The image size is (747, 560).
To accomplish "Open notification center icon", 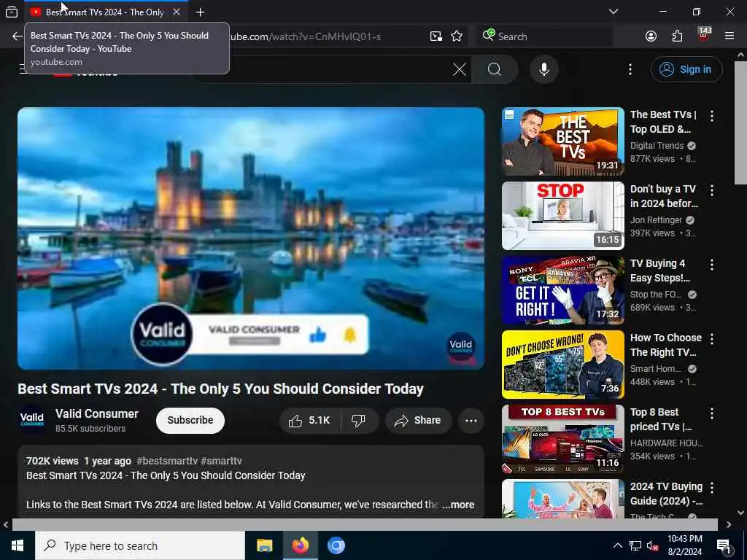I will [x=724, y=546].
